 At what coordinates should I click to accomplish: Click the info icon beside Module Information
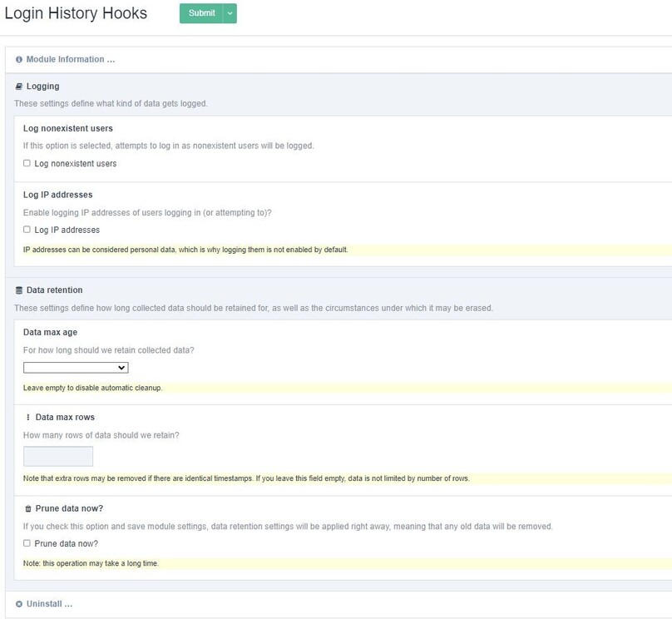[x=19, y=59]
